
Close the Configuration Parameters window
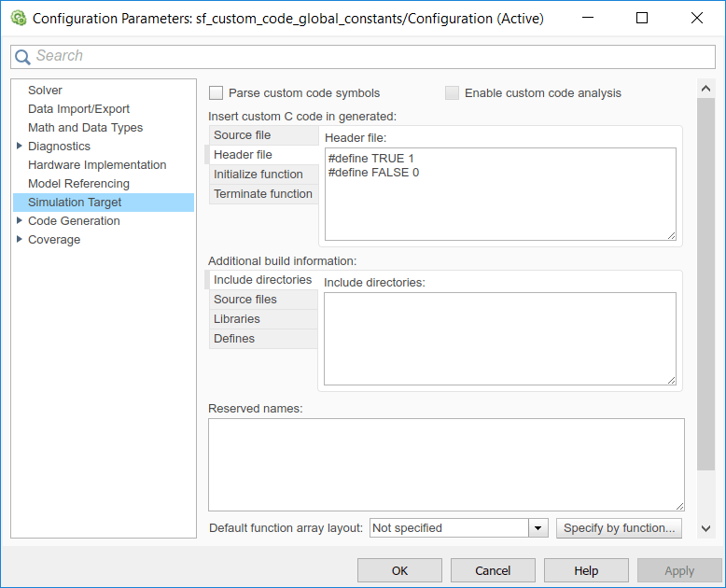click(x=696, y=18)
